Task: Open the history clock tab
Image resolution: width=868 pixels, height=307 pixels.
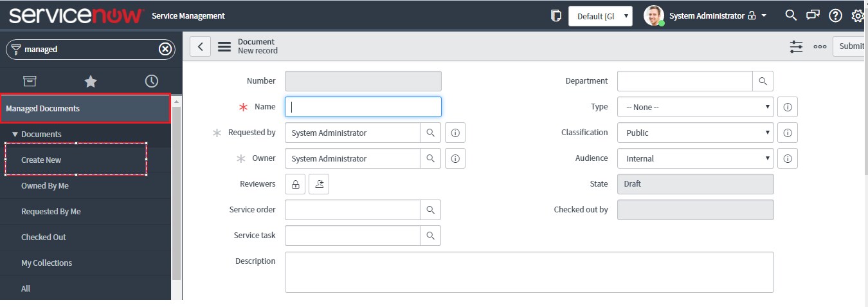Action: [151, 81]
